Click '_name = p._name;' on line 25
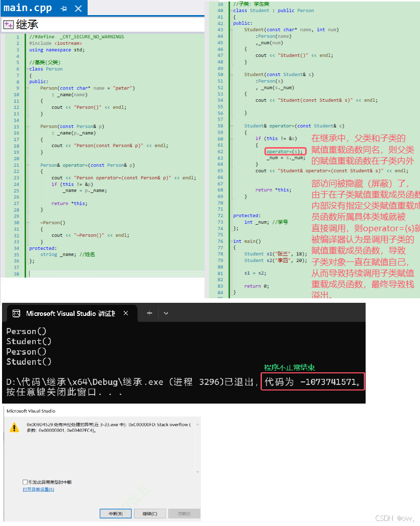The width and height of the screenshot is (420, 526). tap(85, 190)
